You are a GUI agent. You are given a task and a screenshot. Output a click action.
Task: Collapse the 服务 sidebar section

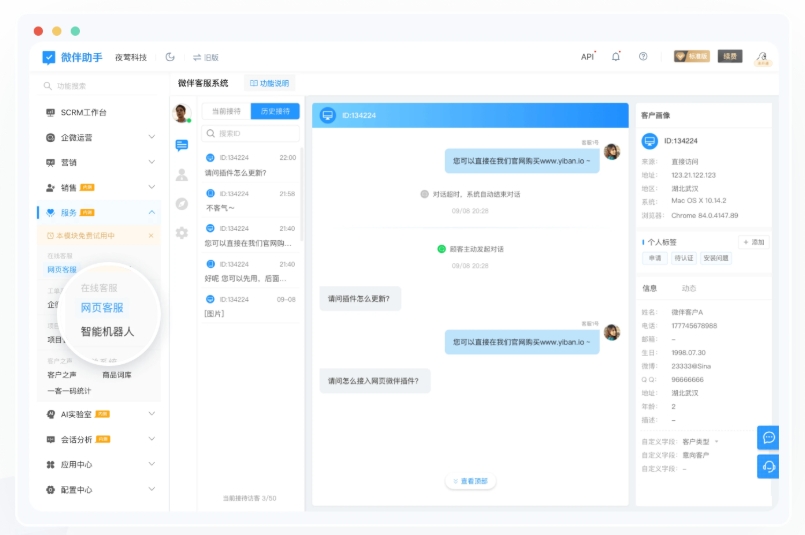tap(152, 212)
